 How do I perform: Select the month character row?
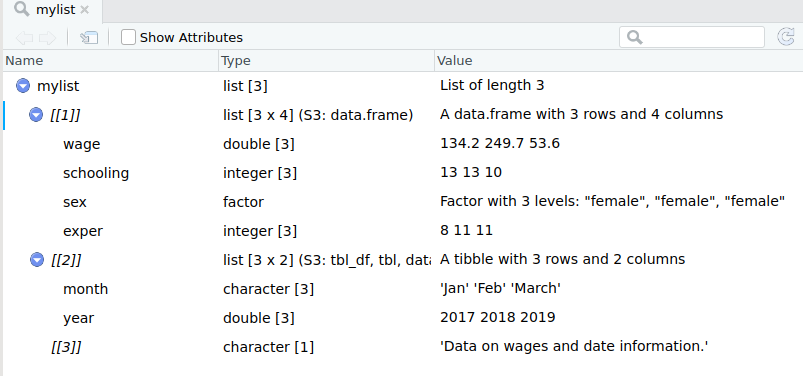[x=403, y=289]
